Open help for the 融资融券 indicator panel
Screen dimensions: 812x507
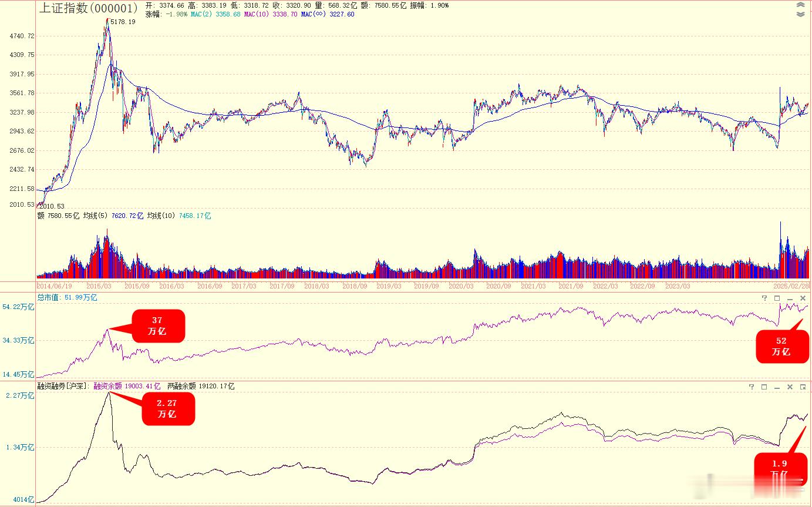tap(752, 387)
